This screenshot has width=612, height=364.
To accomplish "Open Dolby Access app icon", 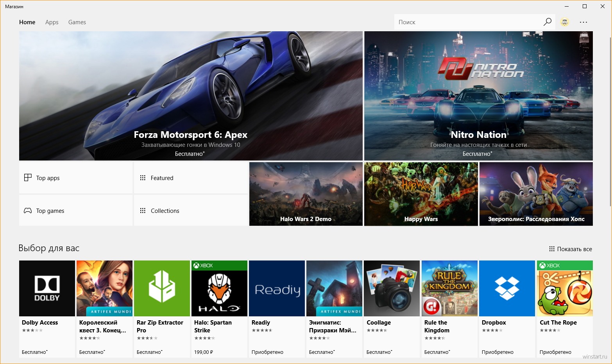I will pos(47,288).
